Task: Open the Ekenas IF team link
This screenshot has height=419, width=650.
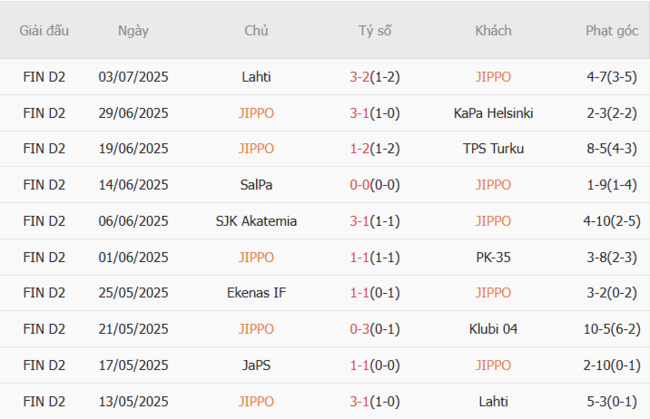Action: [256, 293]
